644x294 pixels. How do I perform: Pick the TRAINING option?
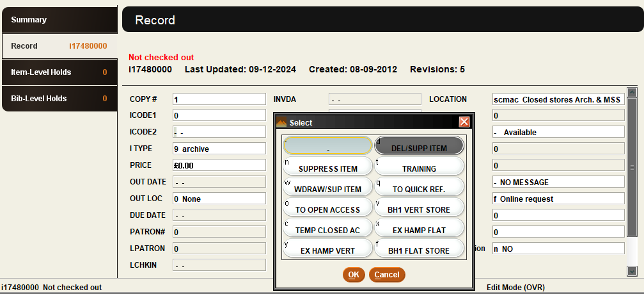(419, 167)
